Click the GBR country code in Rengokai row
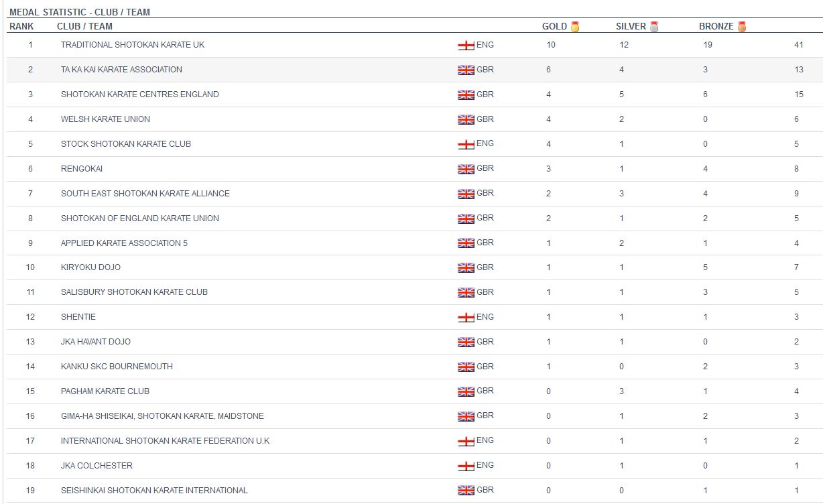The image size is (823, 504). point(485,168)
